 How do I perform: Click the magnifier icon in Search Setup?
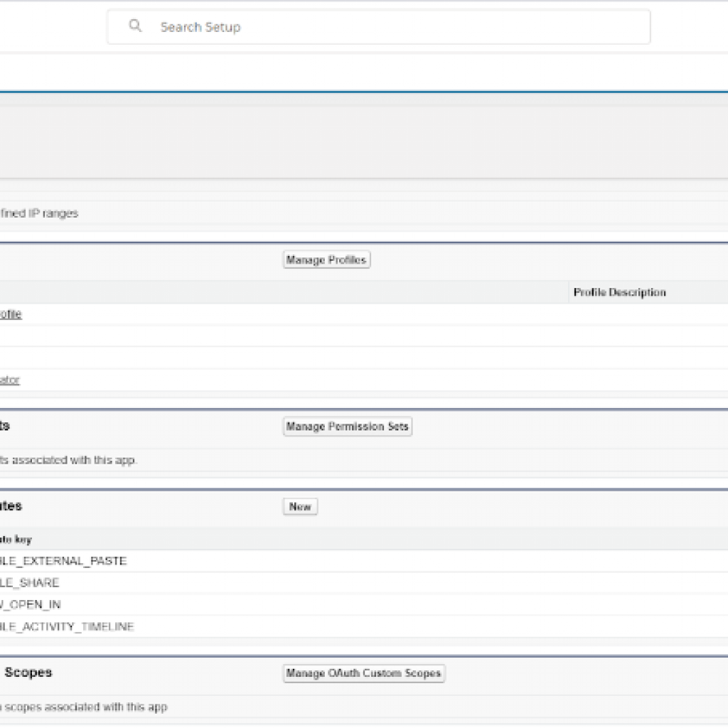click(x=135, y=26)
